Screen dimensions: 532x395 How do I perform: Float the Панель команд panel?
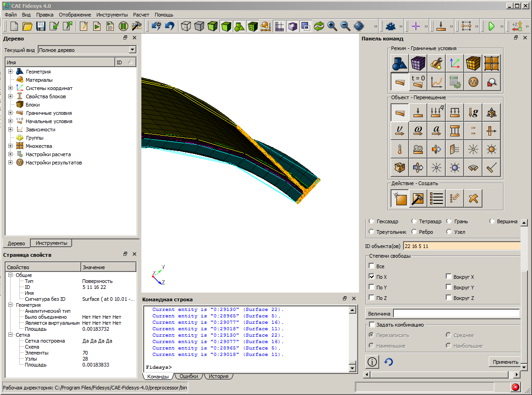(516, 38)
